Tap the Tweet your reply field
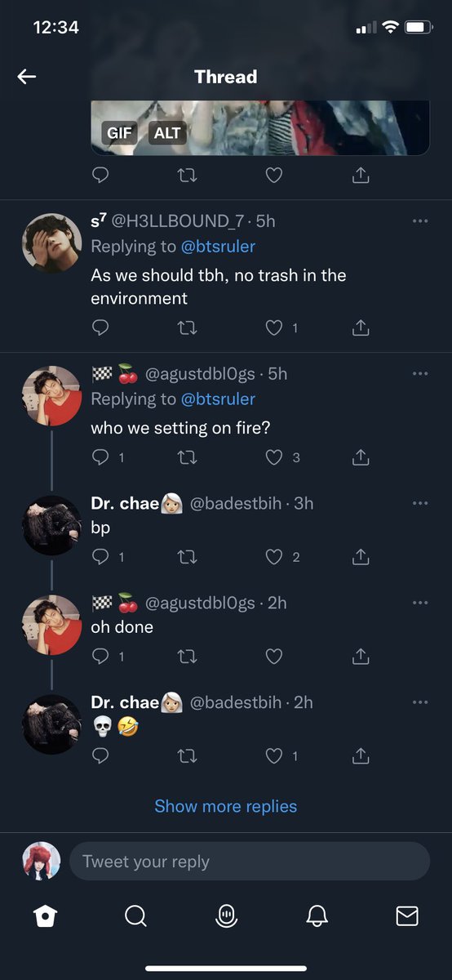The image size is (452, 980). (x=249, y=862)
